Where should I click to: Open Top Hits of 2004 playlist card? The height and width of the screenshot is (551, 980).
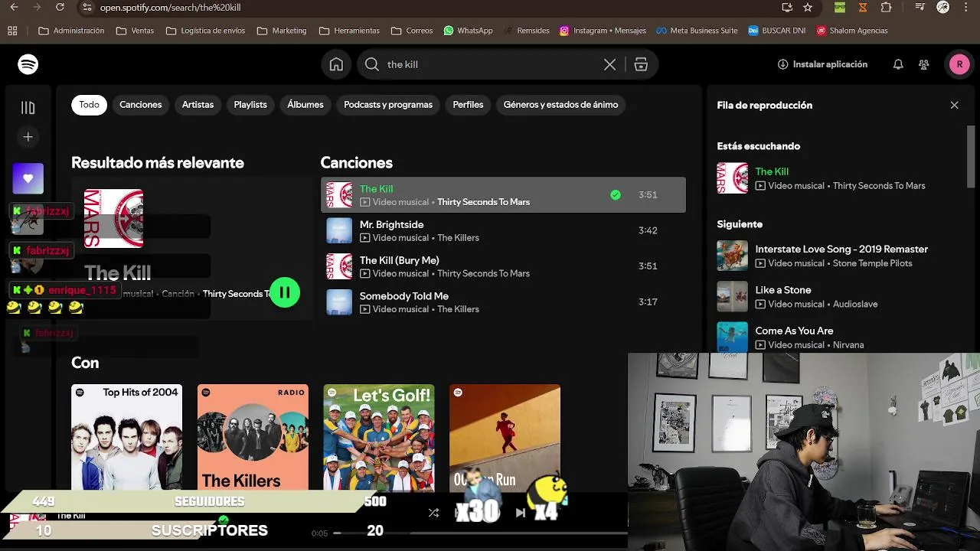pos(126,438)
